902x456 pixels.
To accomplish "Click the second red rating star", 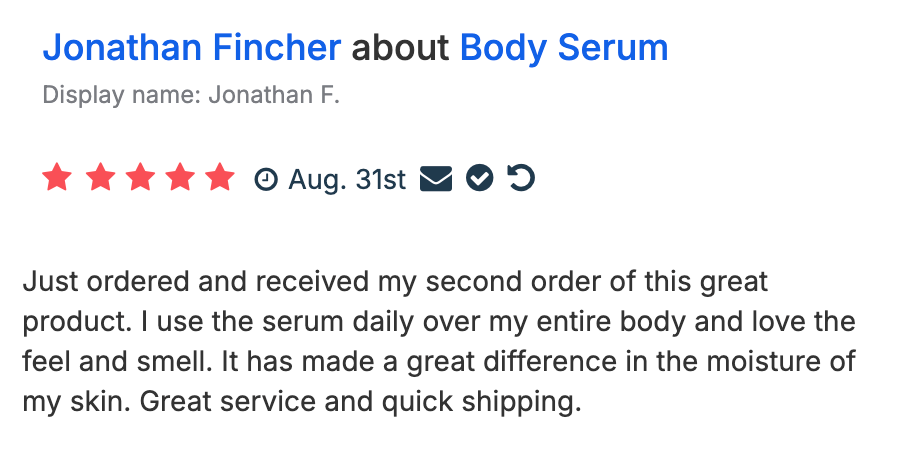I will point(99,179).
